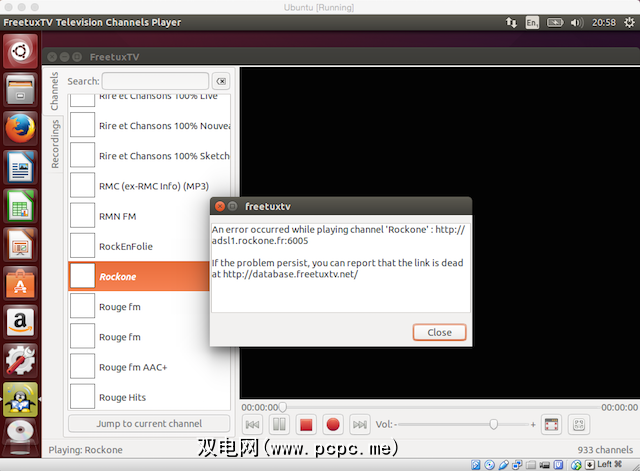640x471 pixels.
Task: Click the Rockone channel logo thumbnail
Action: (82, 276)
